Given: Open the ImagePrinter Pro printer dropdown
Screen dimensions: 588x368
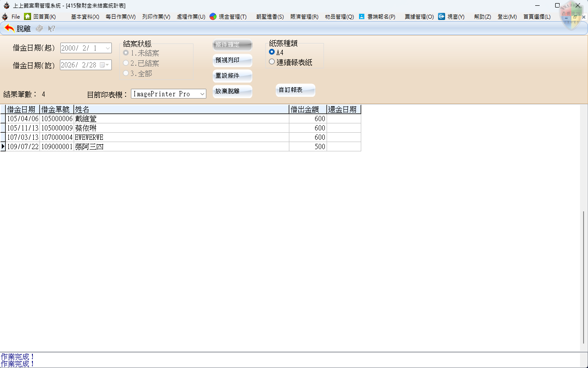Looking at the screenshot, I should coord(202,94).
